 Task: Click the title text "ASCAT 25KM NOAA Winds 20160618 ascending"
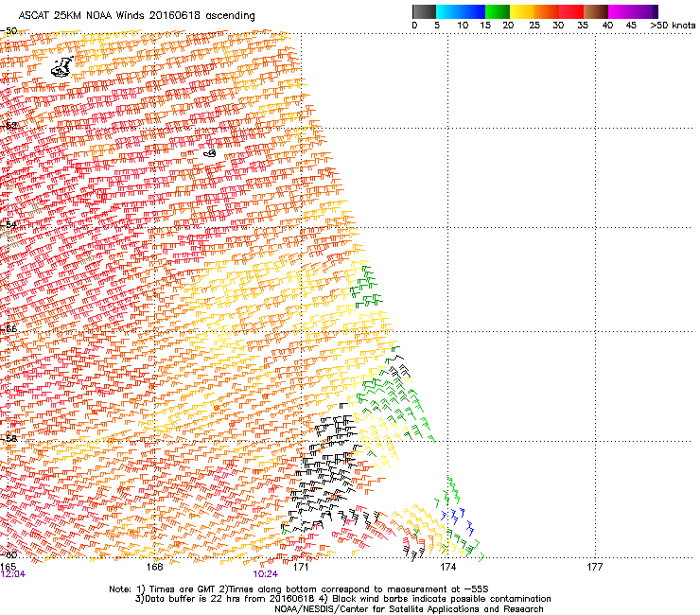pyautogui.click(x=136, y=15)
